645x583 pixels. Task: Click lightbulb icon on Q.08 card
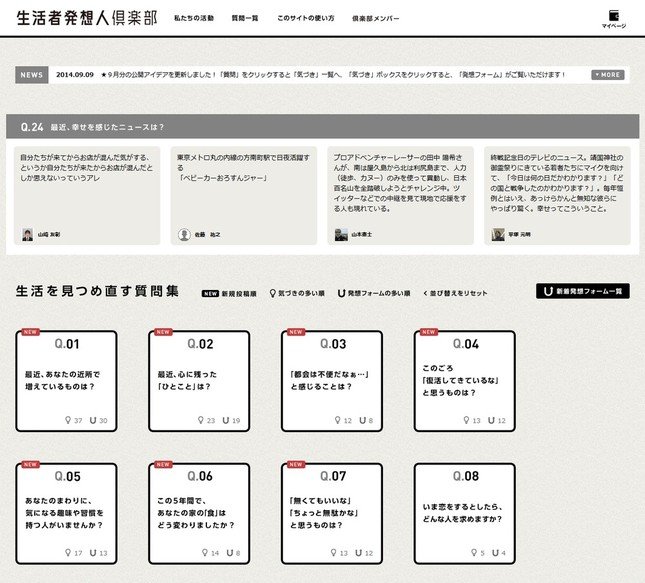coord(474,553)
